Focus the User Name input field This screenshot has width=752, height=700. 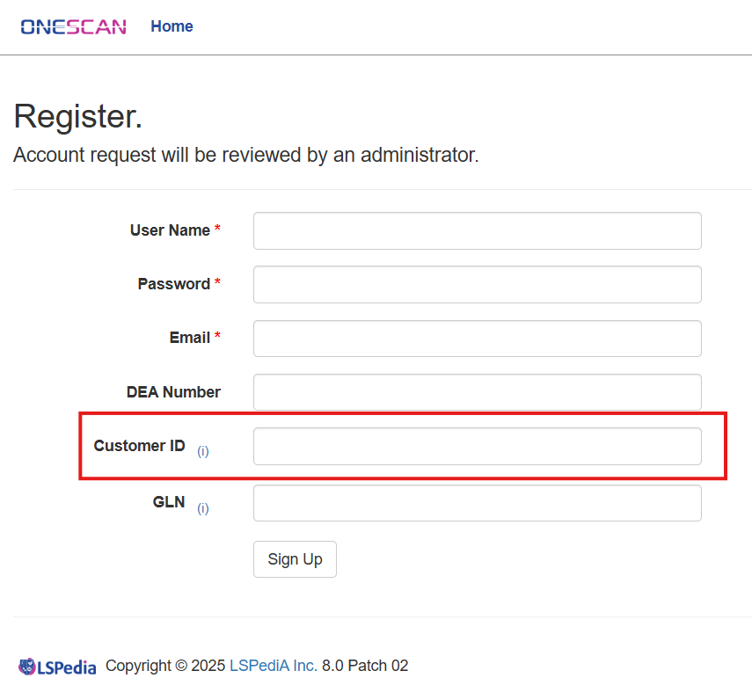478,230
